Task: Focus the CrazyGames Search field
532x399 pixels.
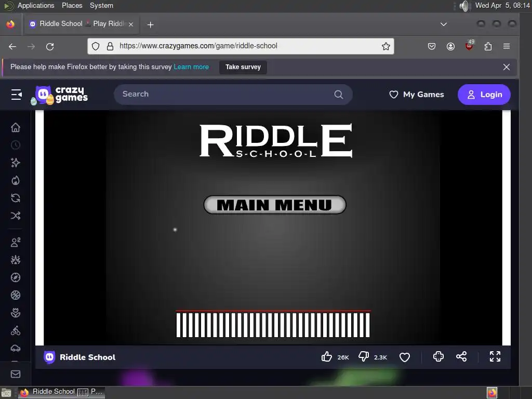Action: tap(233, 95)
